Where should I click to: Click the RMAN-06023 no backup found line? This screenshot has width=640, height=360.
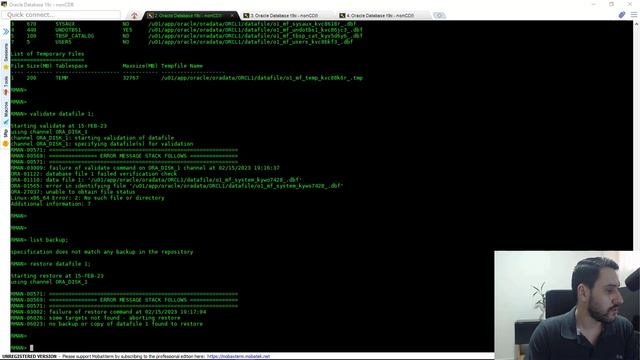click(107, 324)
